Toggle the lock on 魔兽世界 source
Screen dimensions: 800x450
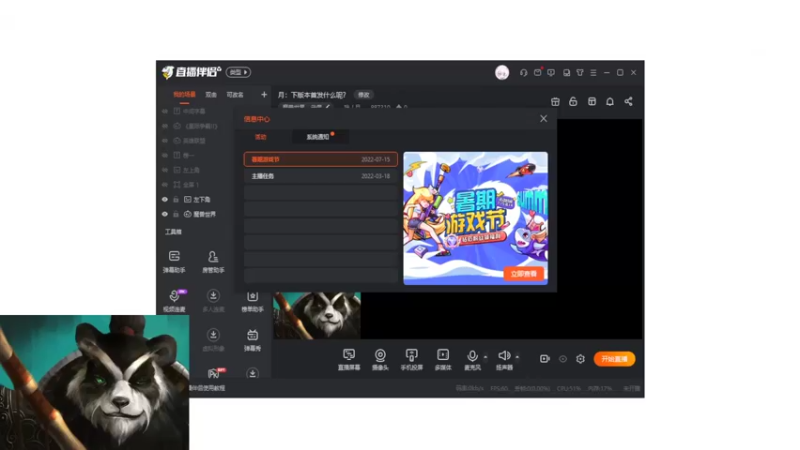[x=176, y=214]
